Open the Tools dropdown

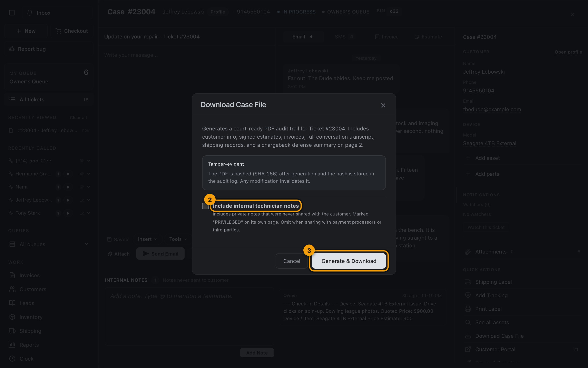point(178,239)
